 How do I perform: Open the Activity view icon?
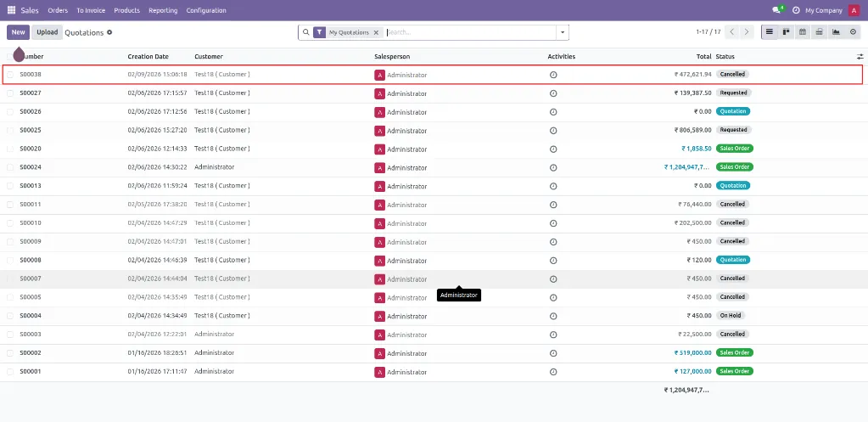coord(853,32)
